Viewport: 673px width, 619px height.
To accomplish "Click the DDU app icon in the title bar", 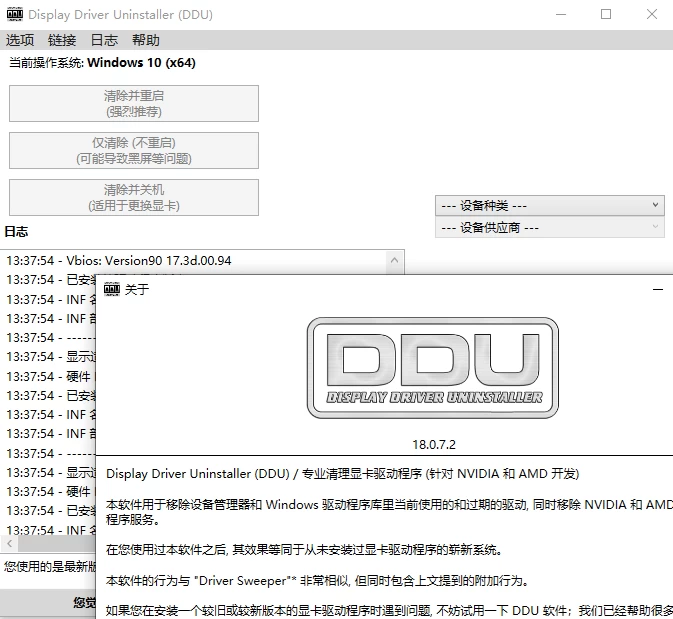I will (15, 14).
